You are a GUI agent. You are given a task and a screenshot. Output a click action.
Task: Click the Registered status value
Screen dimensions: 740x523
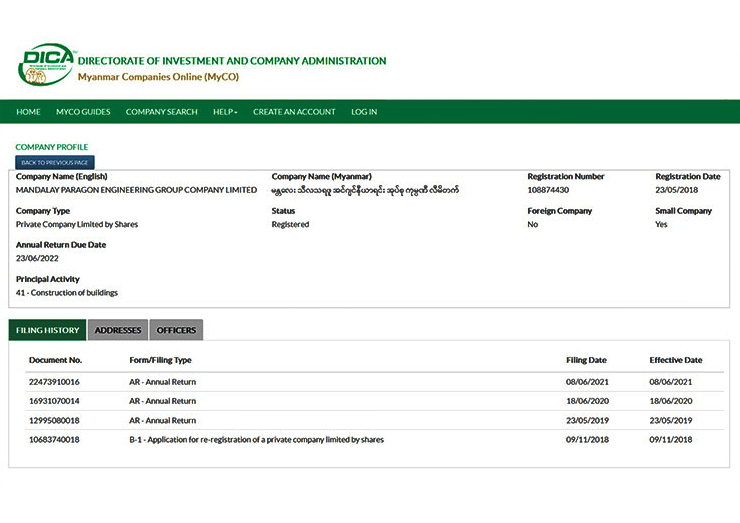pyautogui.click(x=290, y=225)
